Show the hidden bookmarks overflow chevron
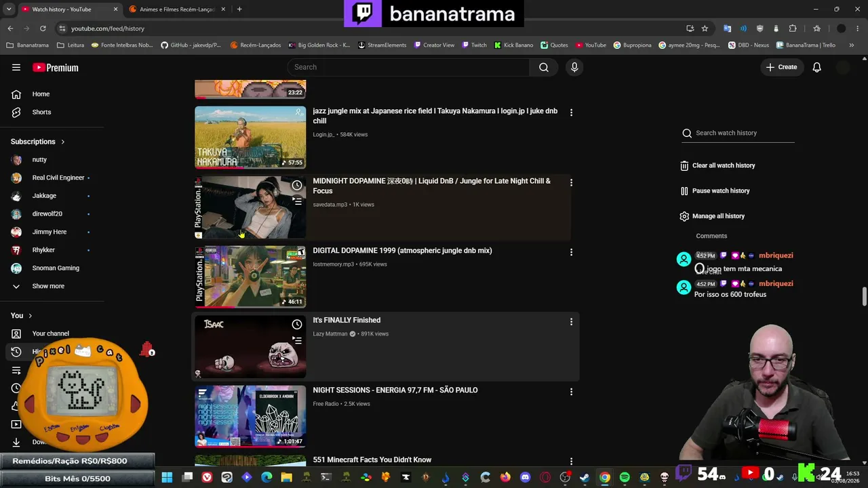Image resolution: width=868 pixels, height=488 pixels. 853,45
